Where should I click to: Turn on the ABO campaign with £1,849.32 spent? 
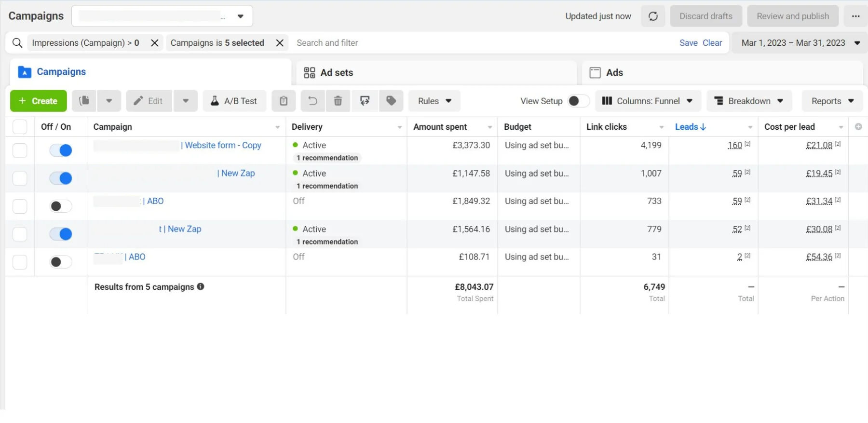pos(61,206)
